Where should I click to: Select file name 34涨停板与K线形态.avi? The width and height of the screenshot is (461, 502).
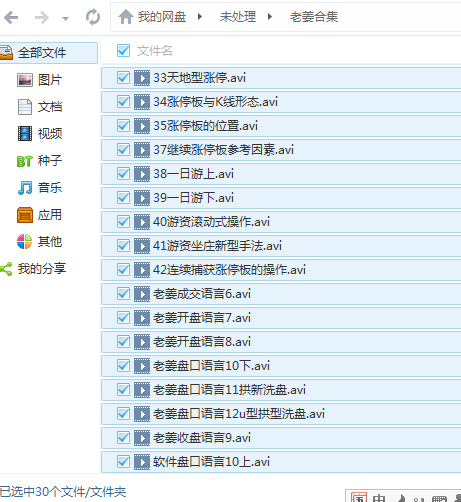[x=215, y=102]
